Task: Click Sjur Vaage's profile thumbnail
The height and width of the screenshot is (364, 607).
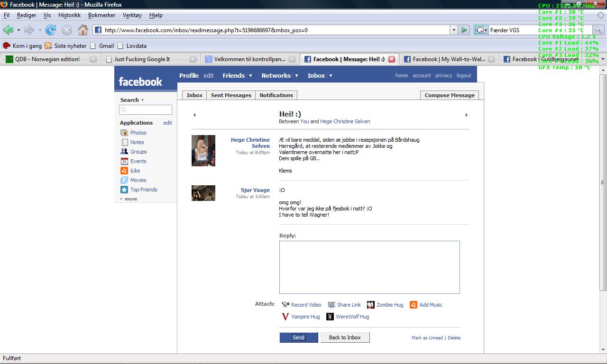Action: 203,193
